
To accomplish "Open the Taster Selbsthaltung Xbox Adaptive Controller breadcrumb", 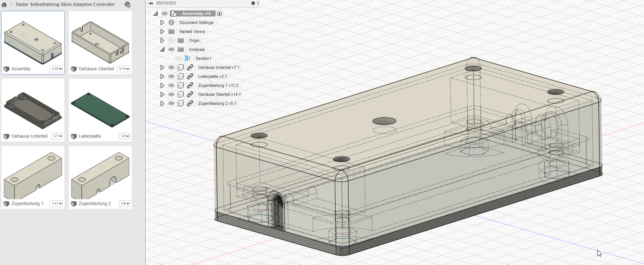I will [x=65, y=4].
